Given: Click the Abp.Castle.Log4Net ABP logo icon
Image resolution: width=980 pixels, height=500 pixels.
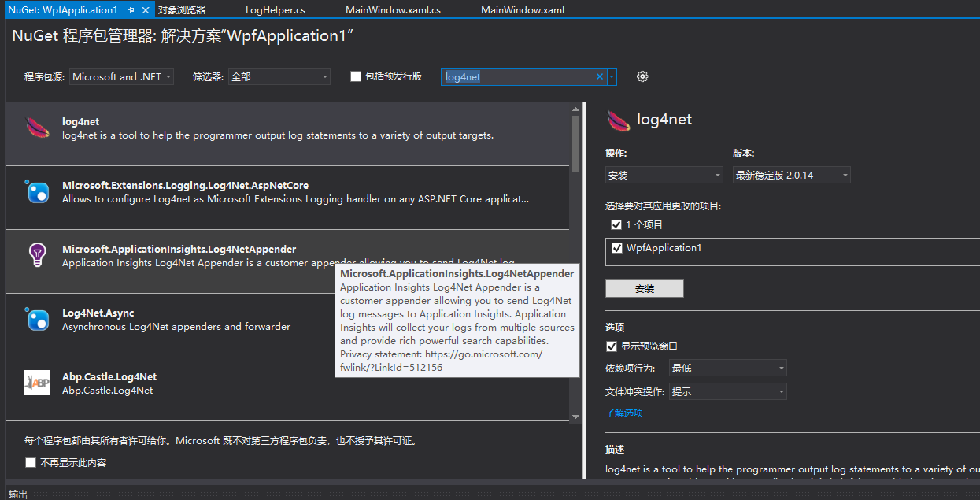Looking at the screenshot, I should click(x=37, y=383).
